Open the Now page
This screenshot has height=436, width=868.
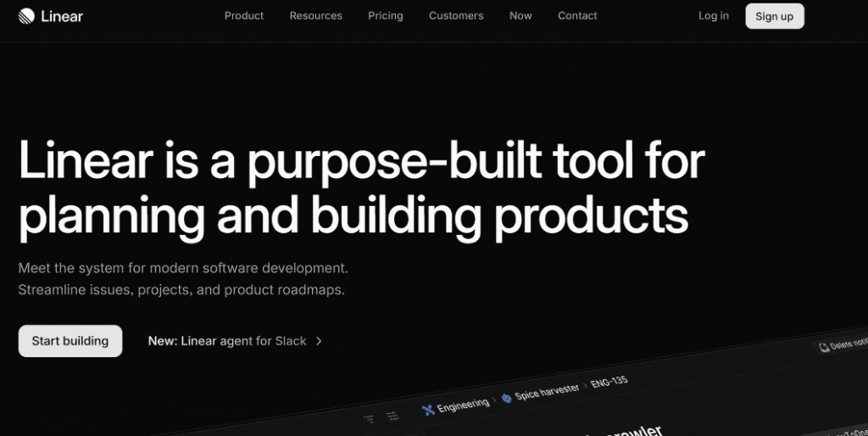tap(520, 16)
